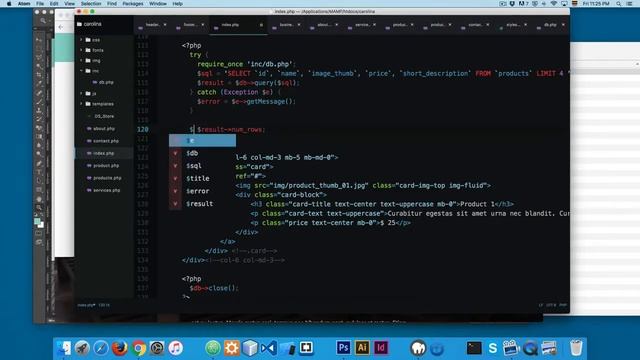Select .DS_Store in the tree view
Image resolution: width=640 pixels, height=360 pixels.
[x=104, y=116]
